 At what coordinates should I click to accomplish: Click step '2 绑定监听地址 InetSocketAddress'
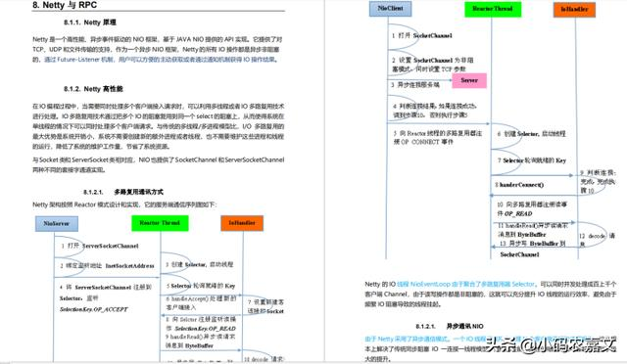(x=107, y=266)
